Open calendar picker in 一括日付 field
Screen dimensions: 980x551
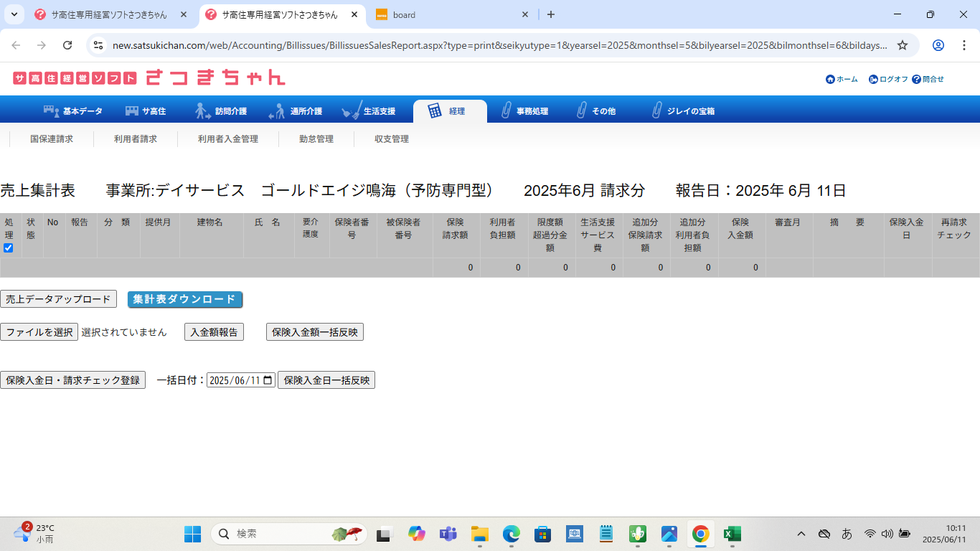point(268,380)
